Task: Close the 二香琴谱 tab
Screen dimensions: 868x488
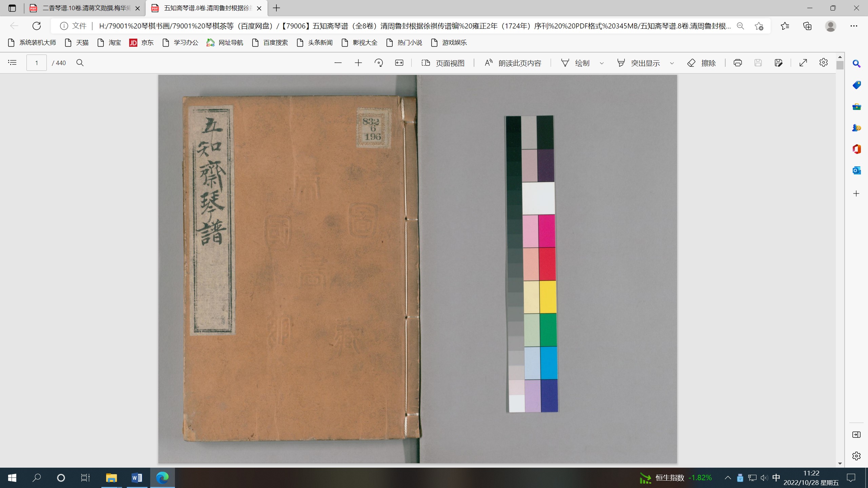Action: click(x=138, y=8)
